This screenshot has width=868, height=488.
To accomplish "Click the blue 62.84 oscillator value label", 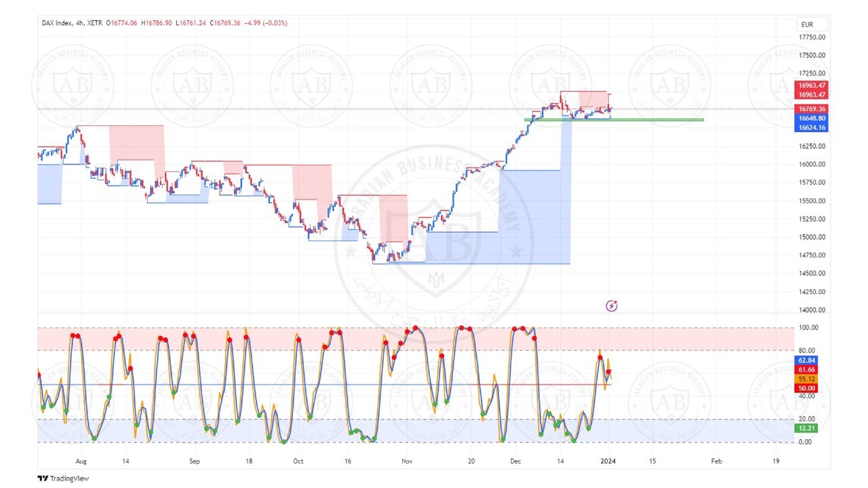I will coord(806,360).
